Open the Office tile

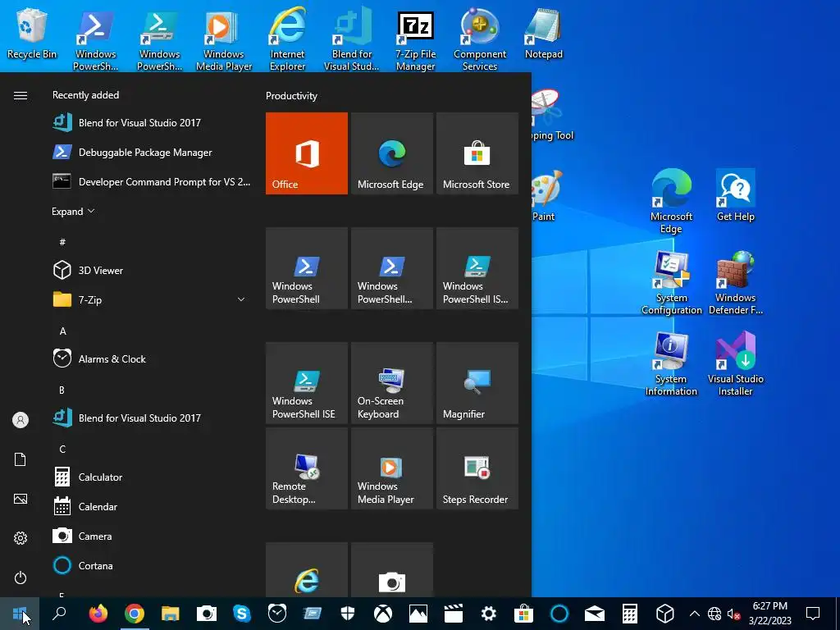tap(307, 153)
